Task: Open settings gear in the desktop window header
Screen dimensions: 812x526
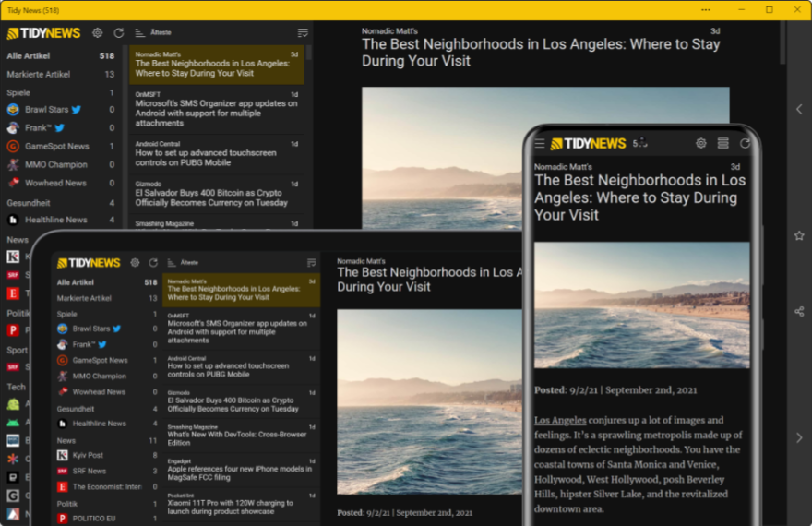Action: click(x=98, y=33)
